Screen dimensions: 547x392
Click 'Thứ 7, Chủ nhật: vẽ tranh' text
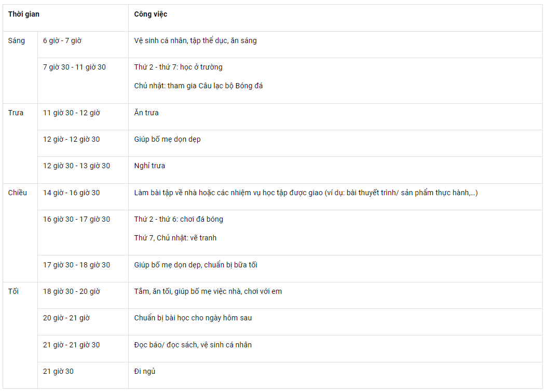[x=175, y=238]
